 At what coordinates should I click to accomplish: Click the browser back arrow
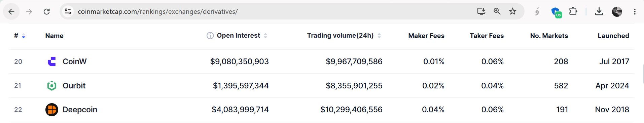[x=11, y=12]
